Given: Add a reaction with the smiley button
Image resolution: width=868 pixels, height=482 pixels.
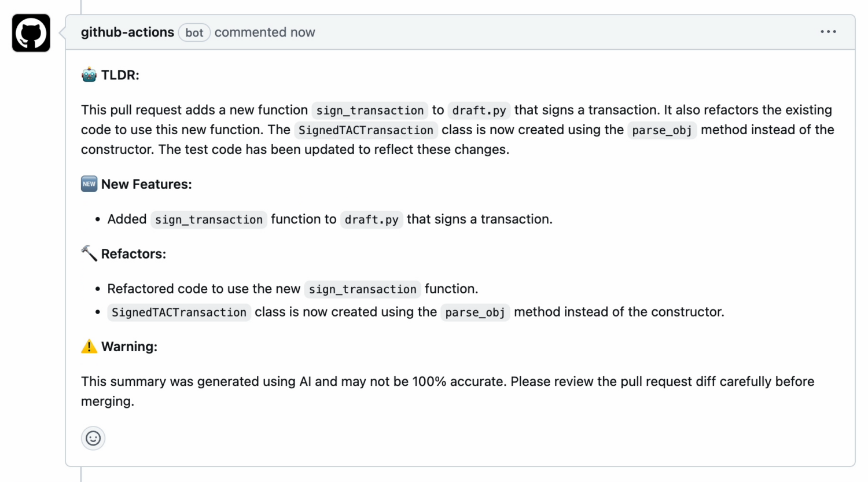Looking at the screenshot, I should coord(93,438).
